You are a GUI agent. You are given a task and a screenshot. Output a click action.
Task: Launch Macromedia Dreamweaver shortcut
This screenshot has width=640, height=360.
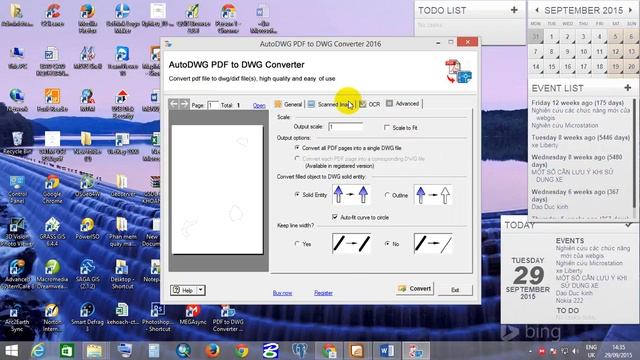pyautogui.click(x=52, y=274)
